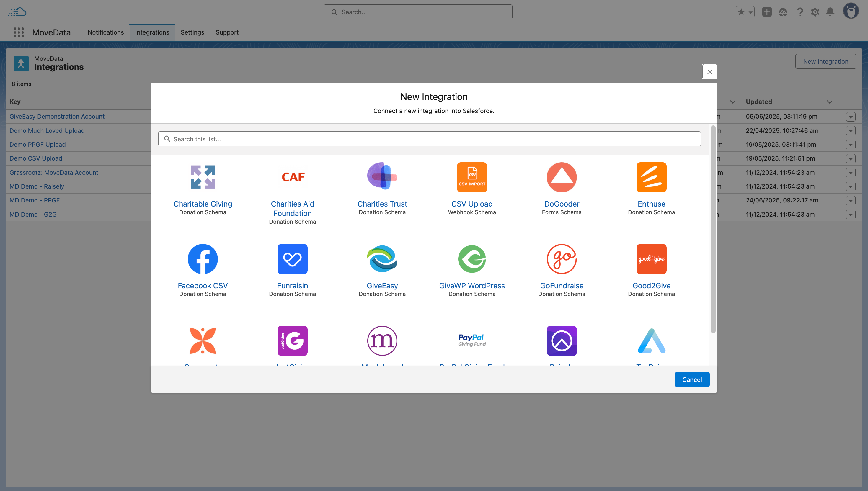Screen dimensions: 868x491
Task: Choose the DoGooder integration icon
Action: tap(561, 177)
